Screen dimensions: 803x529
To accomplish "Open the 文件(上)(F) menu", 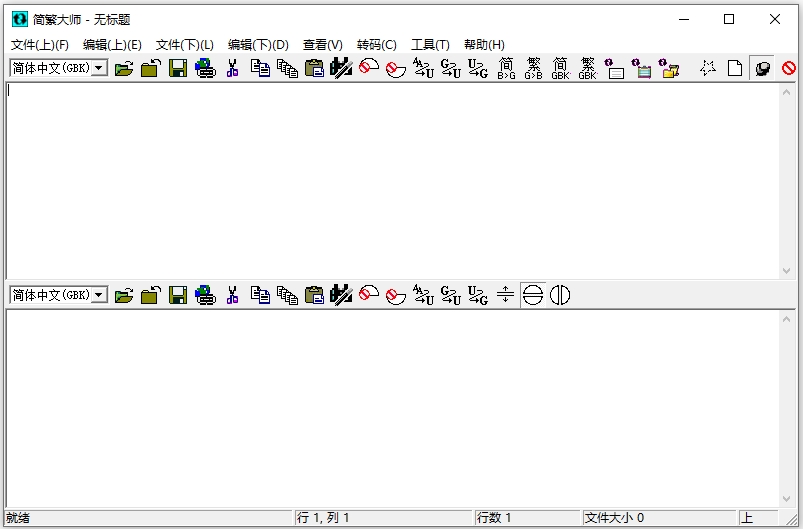I will click(40, 45).
